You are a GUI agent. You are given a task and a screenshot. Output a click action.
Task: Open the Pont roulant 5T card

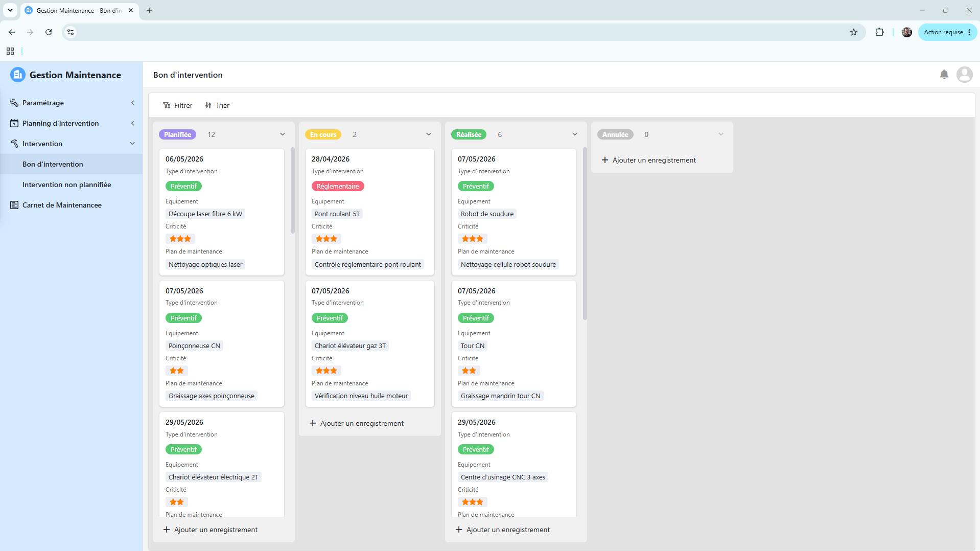370,212
